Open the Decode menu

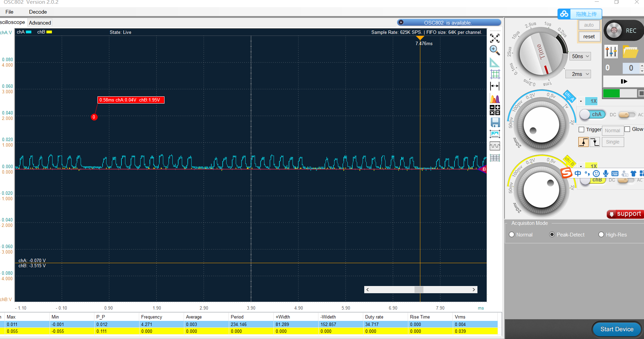(38, 12)
